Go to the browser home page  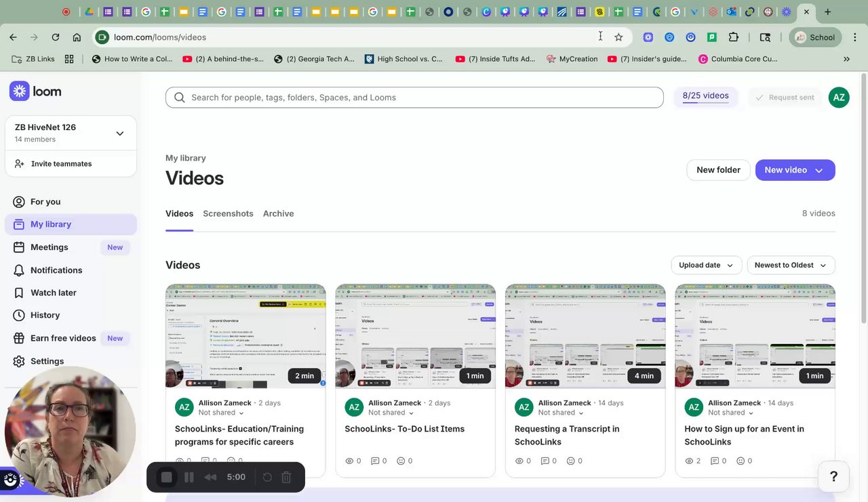(x=77, y=37)
